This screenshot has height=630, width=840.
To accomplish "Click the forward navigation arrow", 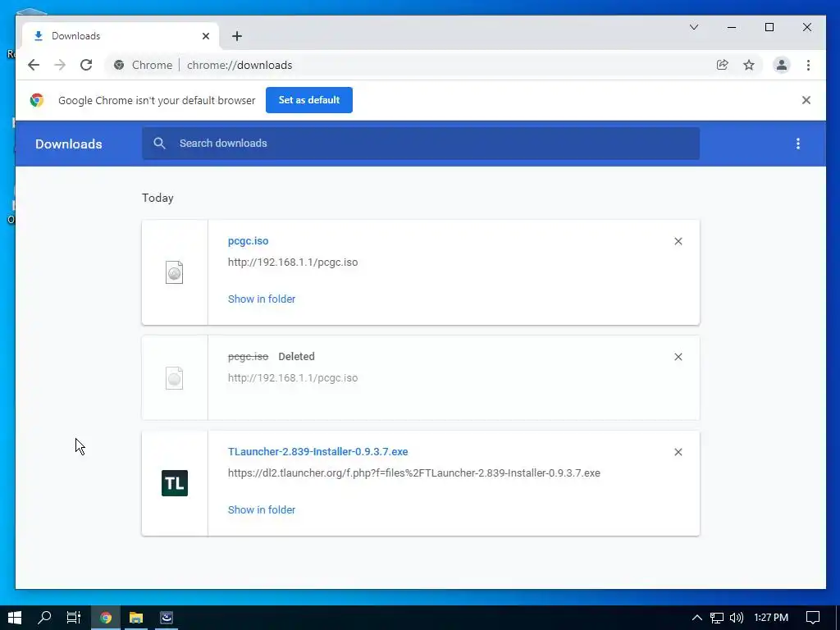I will pos(59,65).
